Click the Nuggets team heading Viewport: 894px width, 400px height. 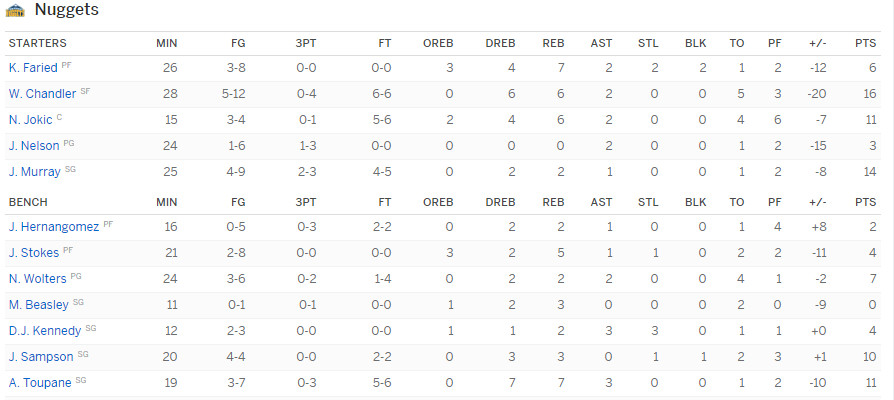[67, 10]
